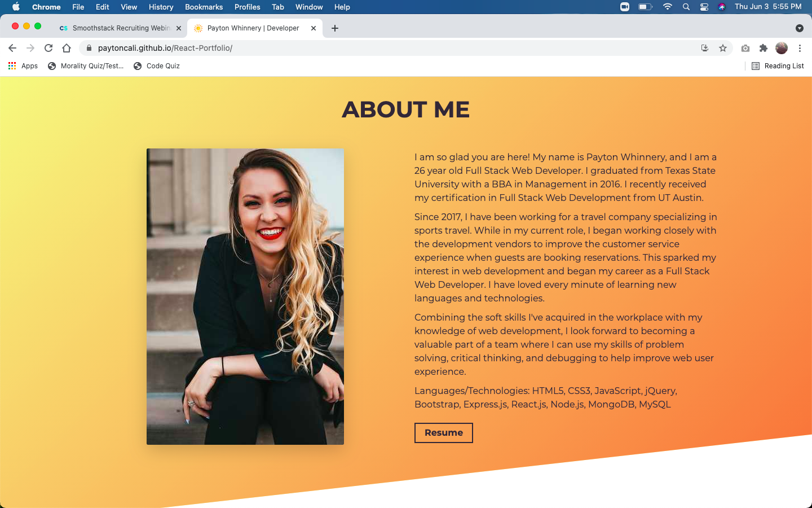
Task: Open the Morality Quiz/Test bookmark
Action: tap(86, 66)
